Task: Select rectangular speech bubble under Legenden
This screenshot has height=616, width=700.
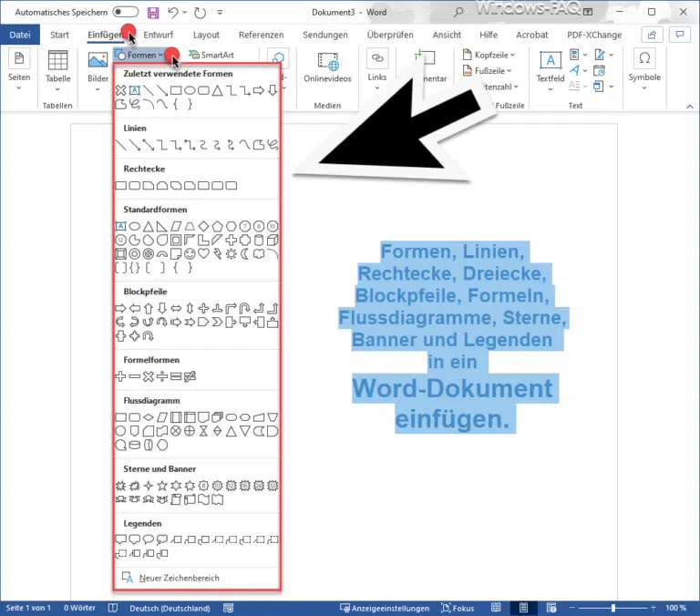Action: click(121, 539)
